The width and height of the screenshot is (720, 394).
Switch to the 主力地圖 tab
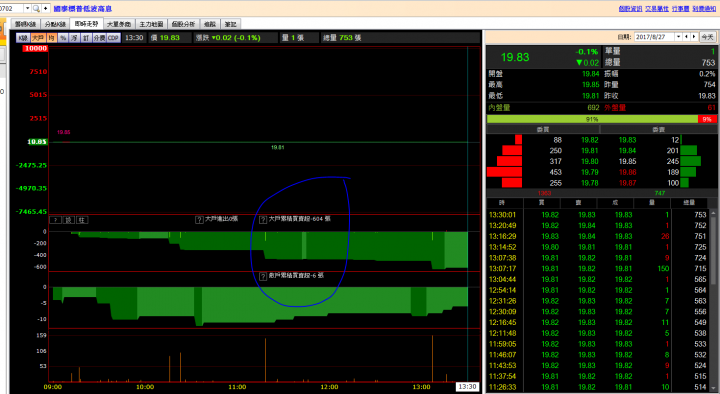pyautogui.click(x=151, y=24)
